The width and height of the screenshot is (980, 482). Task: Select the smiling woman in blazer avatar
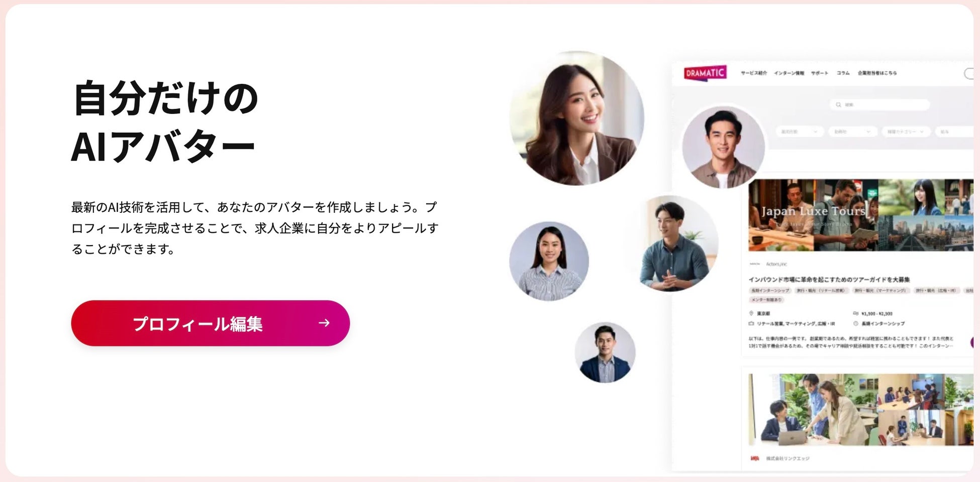coord(576,118)
